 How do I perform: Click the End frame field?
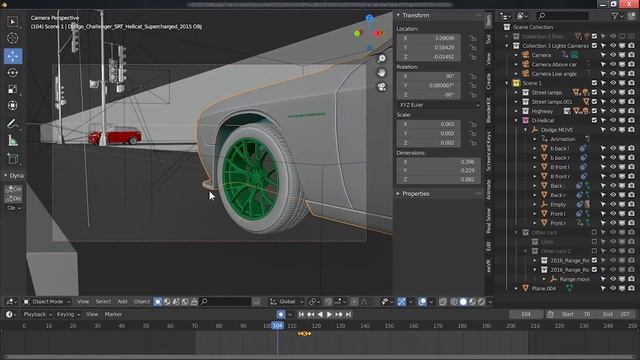tap(617, 315)
